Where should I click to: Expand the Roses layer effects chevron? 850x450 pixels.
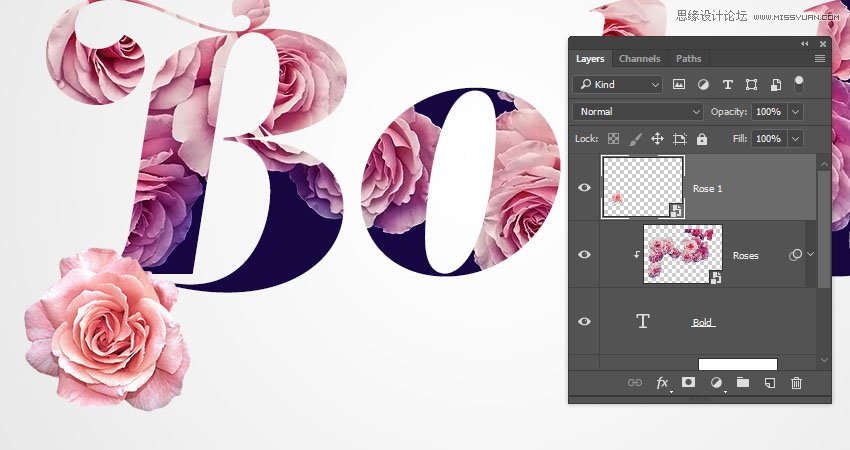(x=810, y=254)
